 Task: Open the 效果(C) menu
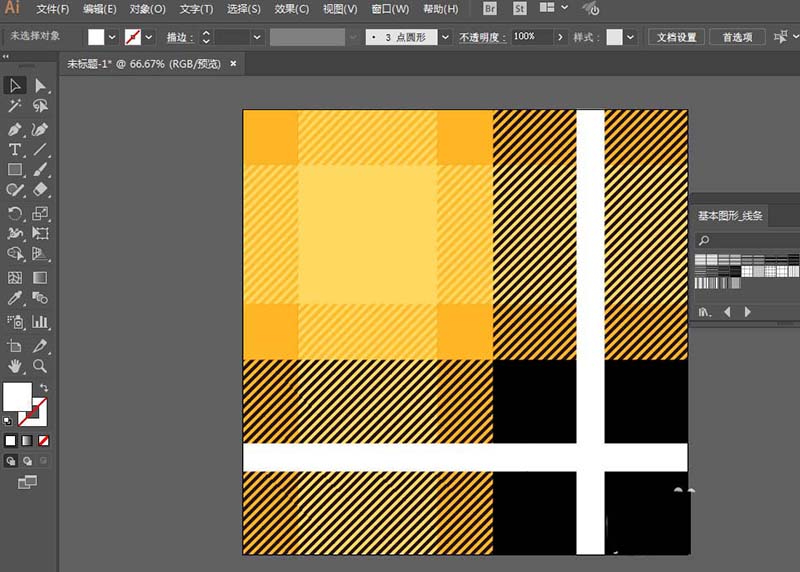click(x=291, y=9)
